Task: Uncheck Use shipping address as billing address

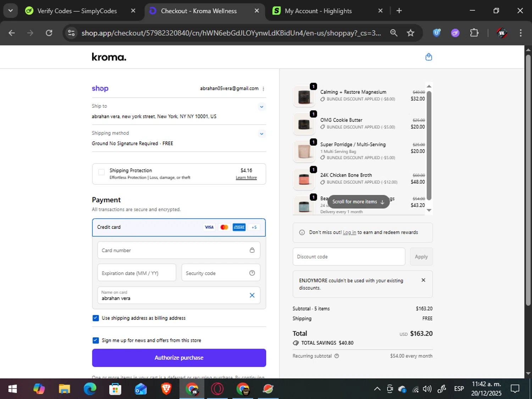Action: 95,318
